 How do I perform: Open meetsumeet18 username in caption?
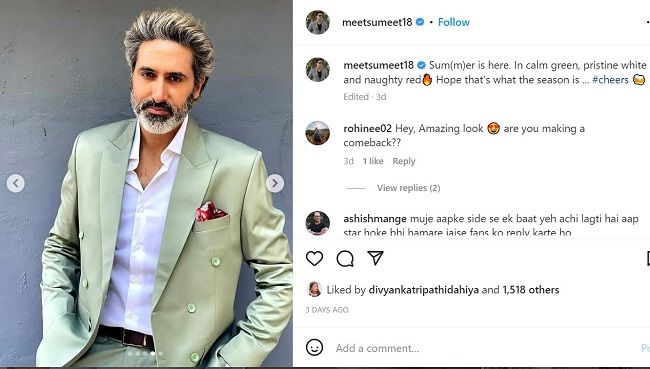(378, 65)
